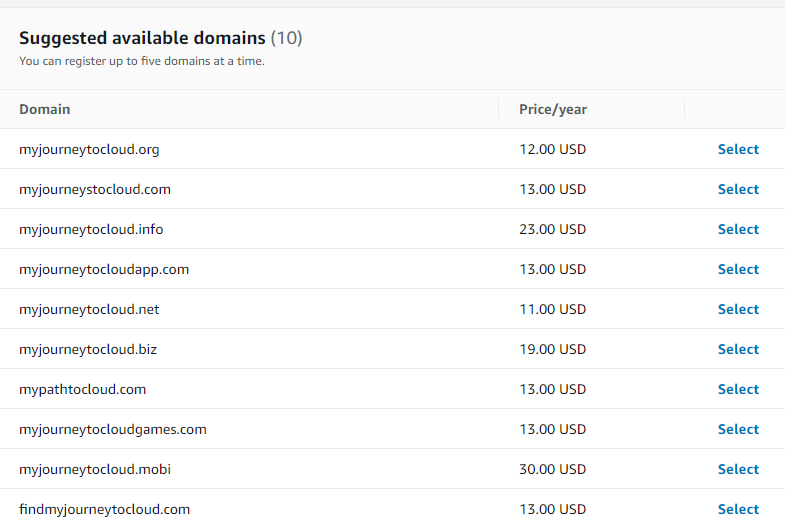Screen dimensions: 785x525
Task: Click the myjourneytocloud.org domain name text
Action: 89,149
